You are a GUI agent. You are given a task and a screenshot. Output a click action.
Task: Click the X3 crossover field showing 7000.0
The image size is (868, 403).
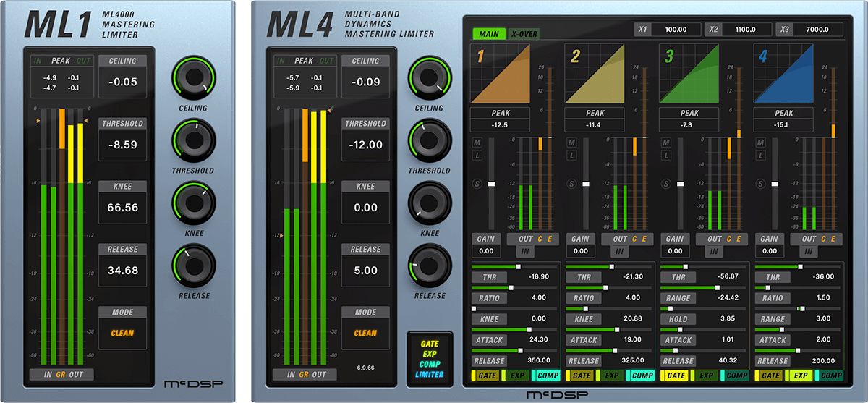click(818, 30)
